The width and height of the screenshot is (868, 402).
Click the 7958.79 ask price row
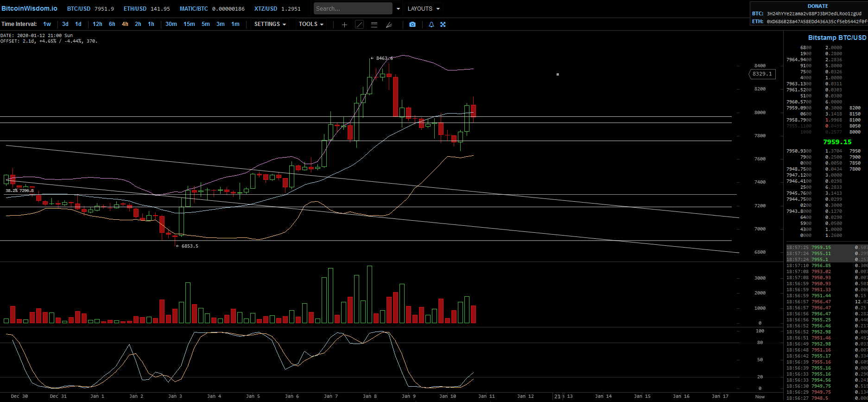814,120
